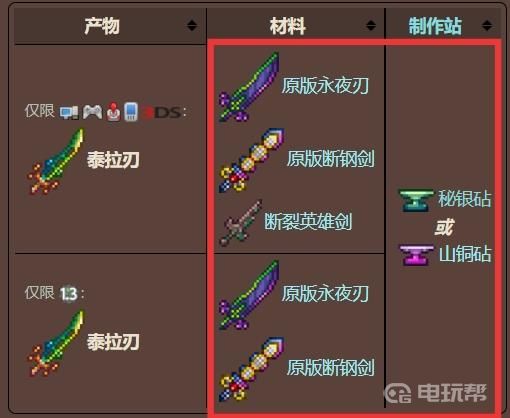Click the 1.3 version badge

pos(69,294)
